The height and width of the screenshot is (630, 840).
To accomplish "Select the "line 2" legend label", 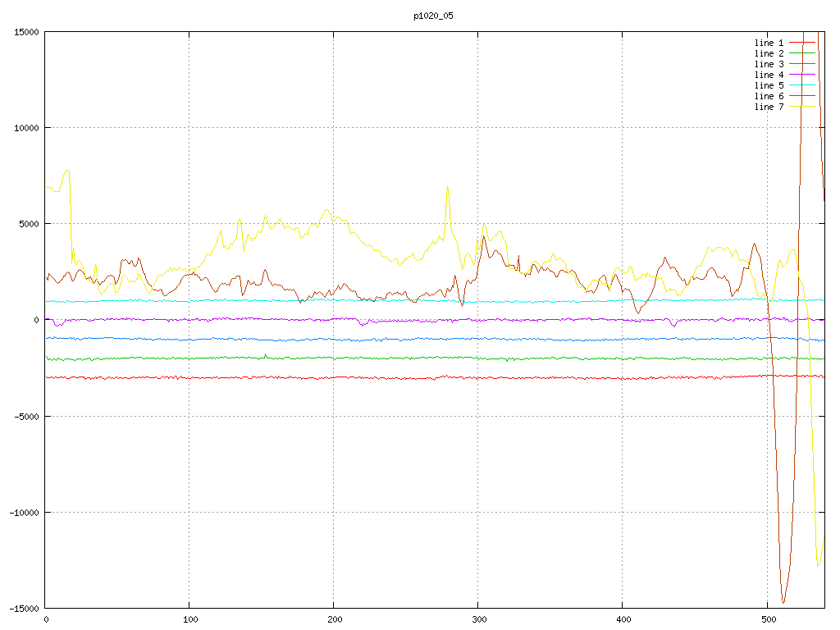I will [x=769, y=53].
